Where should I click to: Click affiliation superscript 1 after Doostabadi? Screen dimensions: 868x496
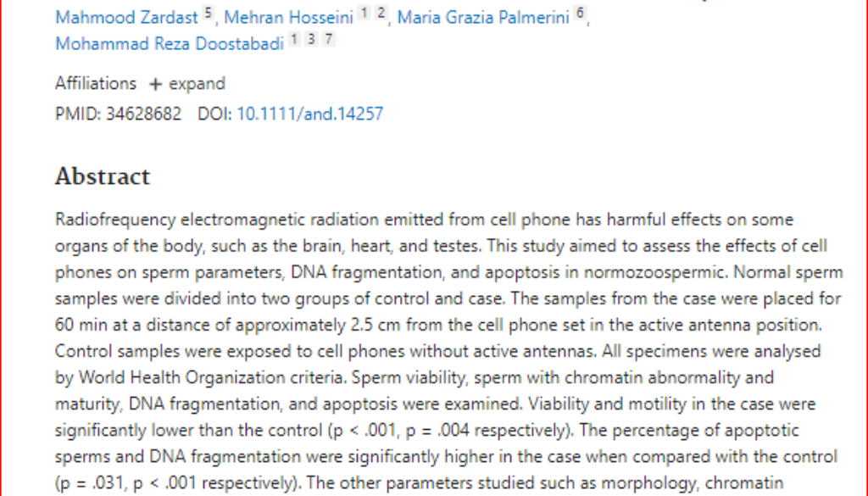[294, 39]
